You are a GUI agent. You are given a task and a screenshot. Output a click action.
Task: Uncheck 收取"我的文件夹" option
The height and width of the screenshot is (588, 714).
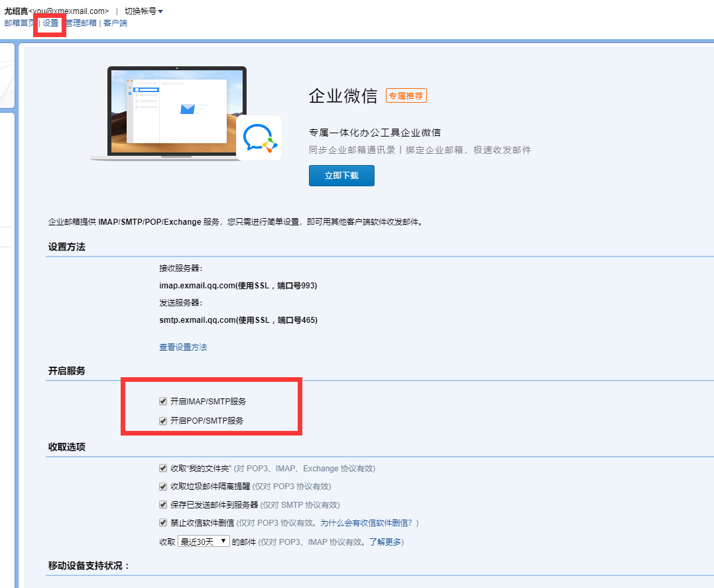pos(163,468)
